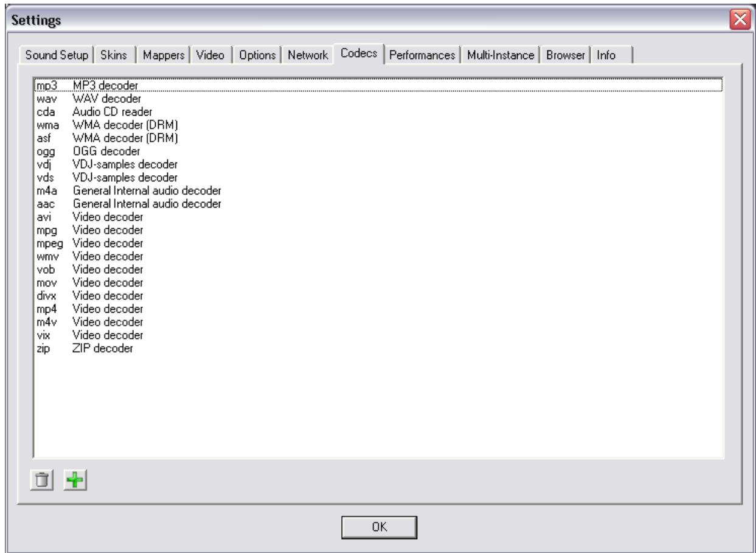Select the asf WMA decoder (DRM) row
Image resolution: width=756 pixels, height=553 pixels.
click(378, 138)
